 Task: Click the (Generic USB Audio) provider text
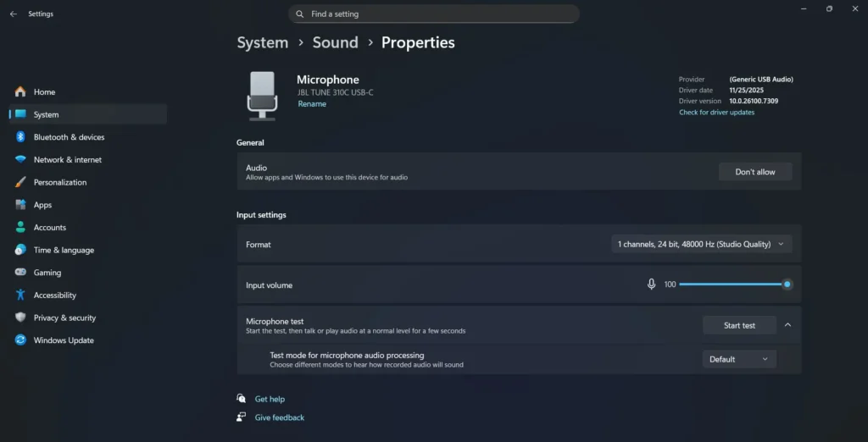[x=761, y=79]
